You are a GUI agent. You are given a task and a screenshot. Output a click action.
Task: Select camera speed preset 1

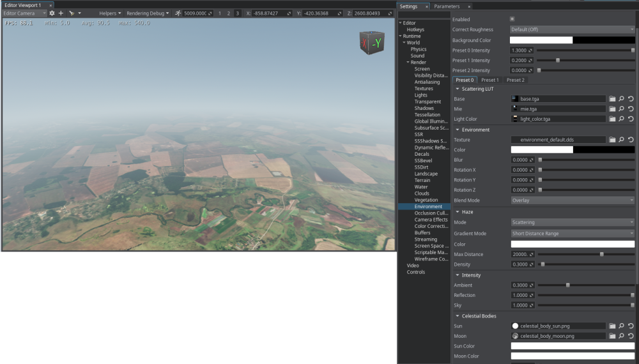click(220, 13)
